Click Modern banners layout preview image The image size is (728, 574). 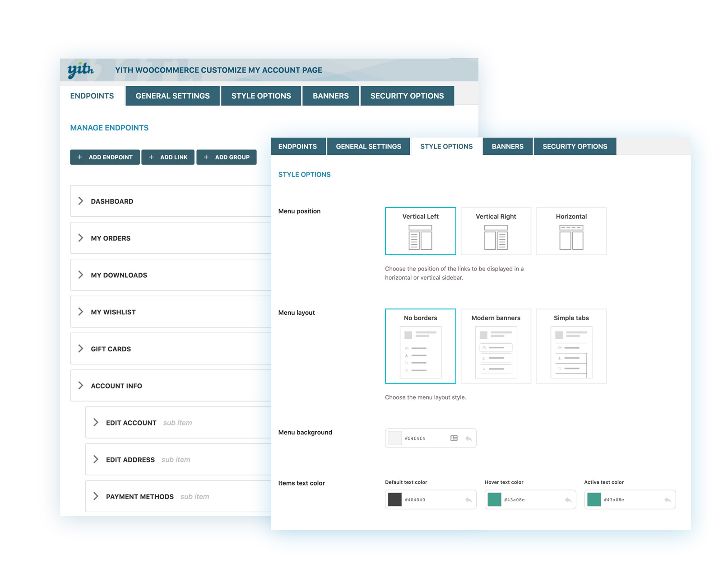tap(496, 352)
